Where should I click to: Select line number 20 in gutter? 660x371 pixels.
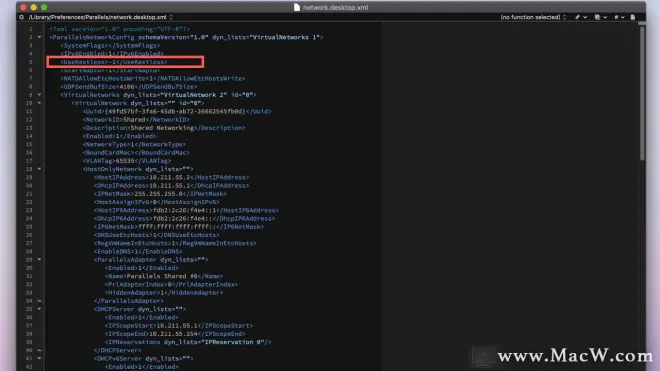29,185
